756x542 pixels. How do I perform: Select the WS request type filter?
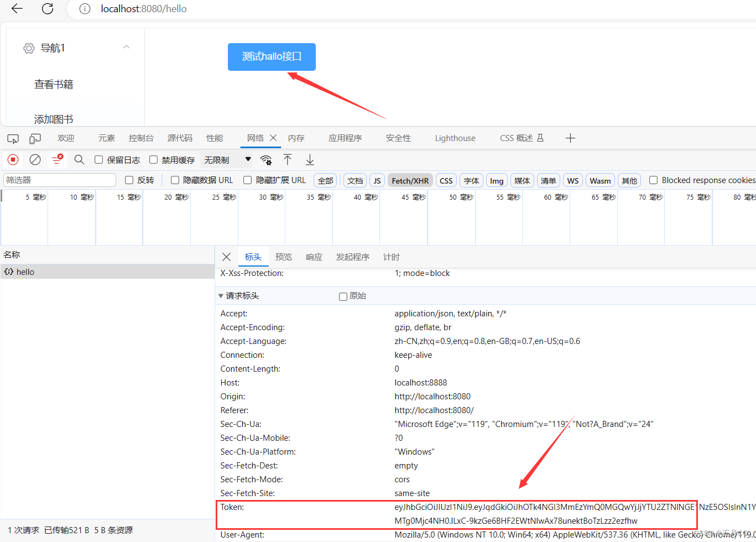point(573,181)
